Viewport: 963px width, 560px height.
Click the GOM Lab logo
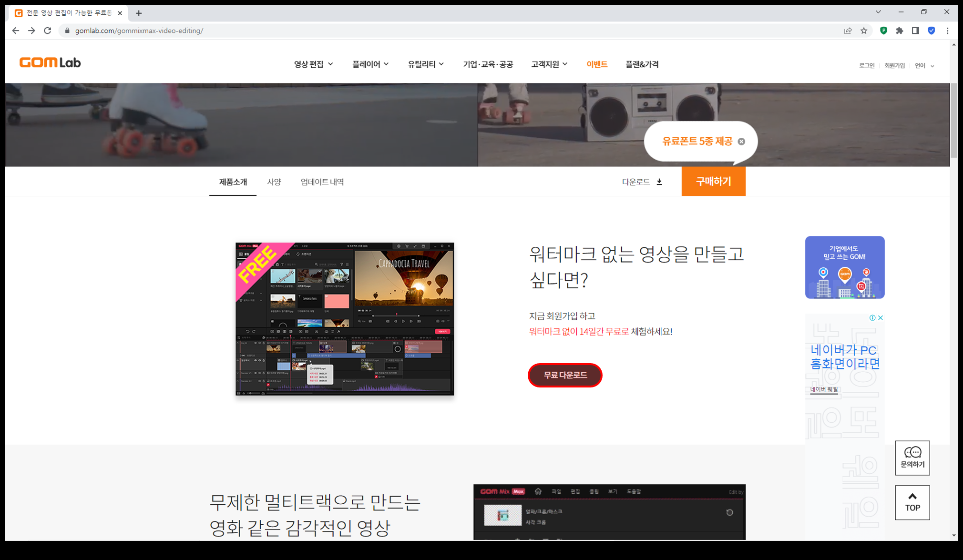point(50,62)
